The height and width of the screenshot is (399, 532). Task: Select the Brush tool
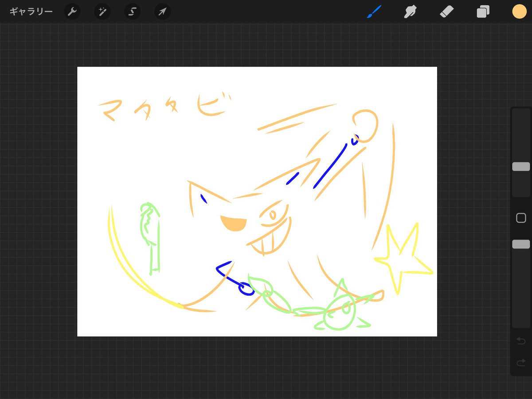tap(375, 12)
